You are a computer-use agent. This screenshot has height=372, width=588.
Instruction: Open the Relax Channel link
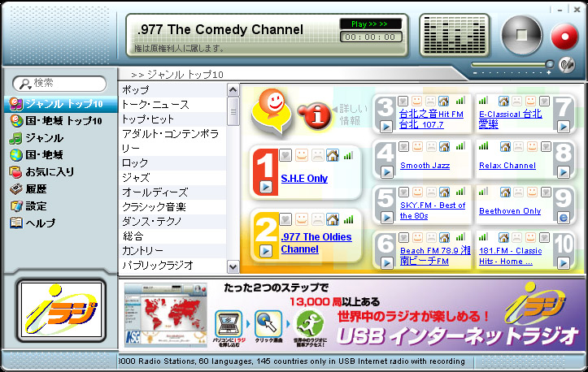coord(507,166)
